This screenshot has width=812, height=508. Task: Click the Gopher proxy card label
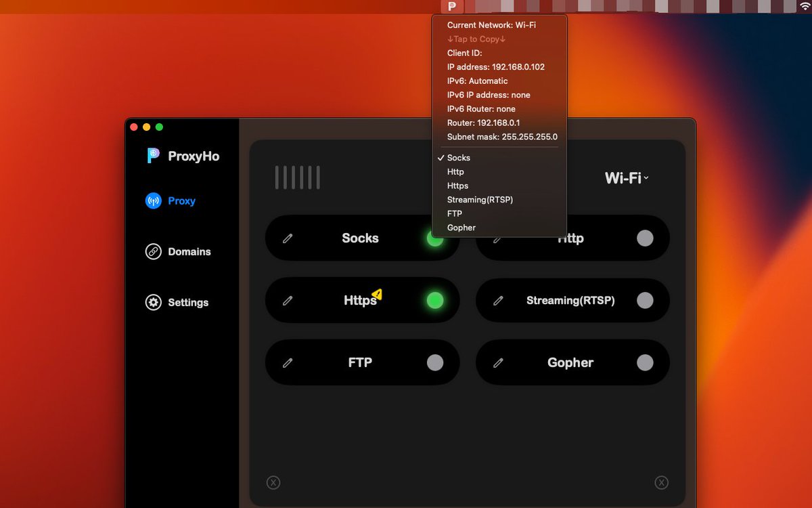(x=570, y=362)
